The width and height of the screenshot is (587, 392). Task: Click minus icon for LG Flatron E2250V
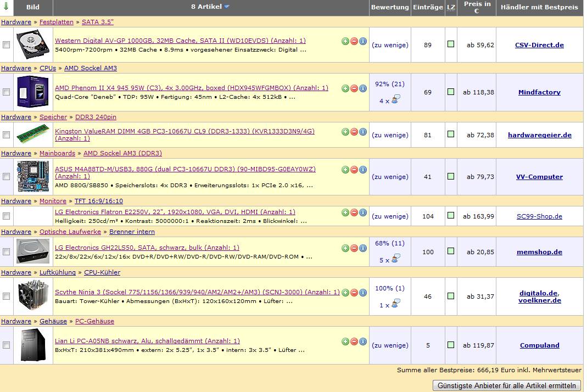click(354, 212)
